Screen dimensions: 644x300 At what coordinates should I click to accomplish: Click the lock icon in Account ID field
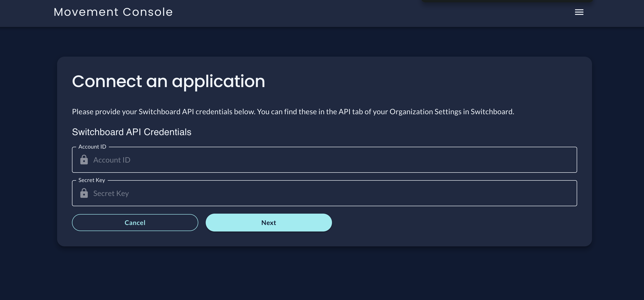tap(84, 160)
